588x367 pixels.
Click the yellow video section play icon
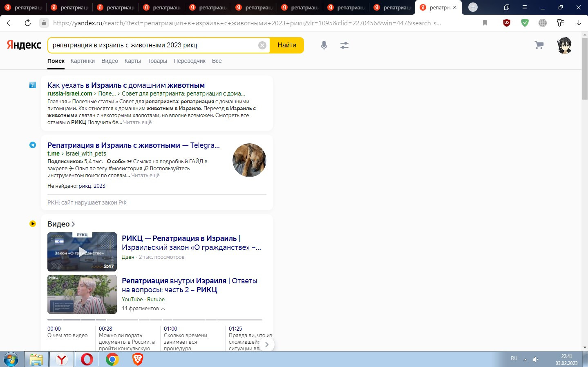[33, 224]
